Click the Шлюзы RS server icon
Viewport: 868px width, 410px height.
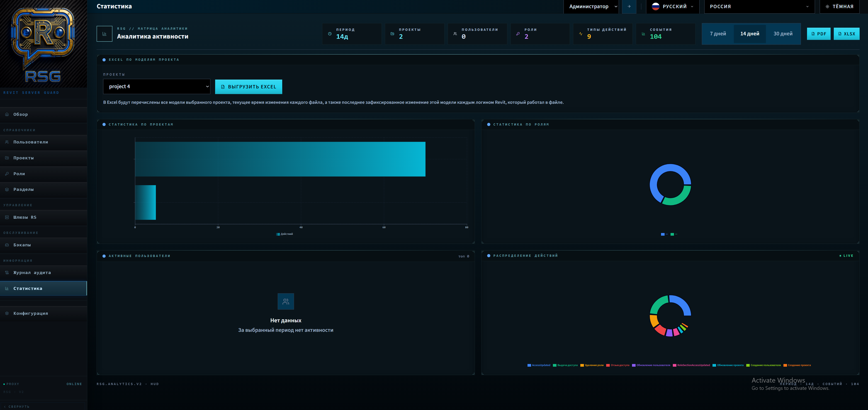click(7, 217)
